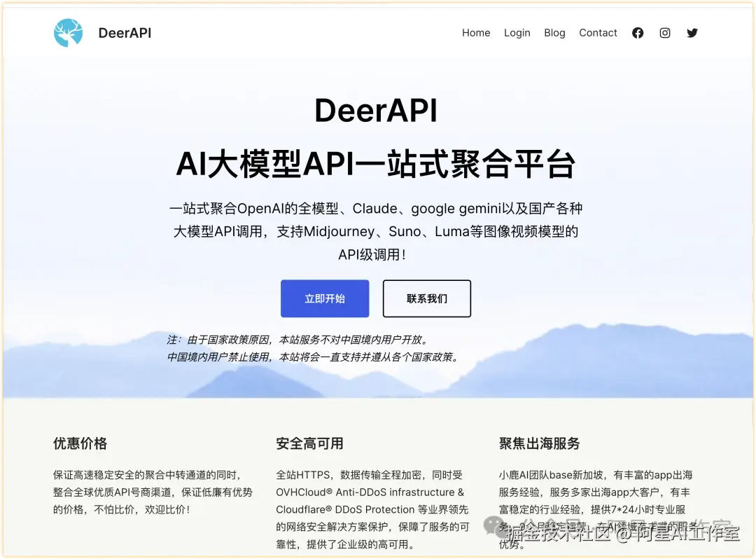Click the DeerAPI brand name in header
Screen dimensions: 756x559
click(125, 33)
